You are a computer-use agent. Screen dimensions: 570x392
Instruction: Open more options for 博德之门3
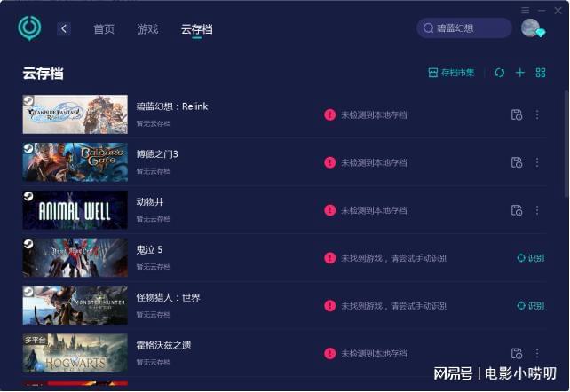[x=537, y=162]
